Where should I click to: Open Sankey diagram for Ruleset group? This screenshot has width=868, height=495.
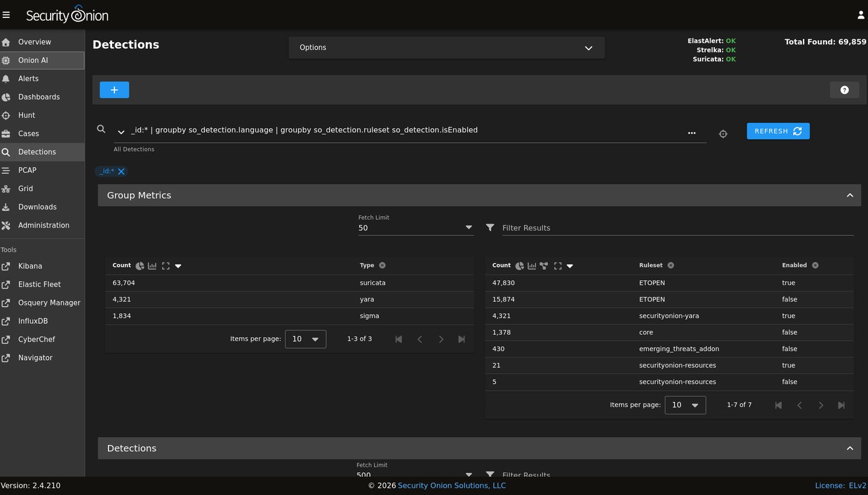pyautogui.click(x=544, y=266)
